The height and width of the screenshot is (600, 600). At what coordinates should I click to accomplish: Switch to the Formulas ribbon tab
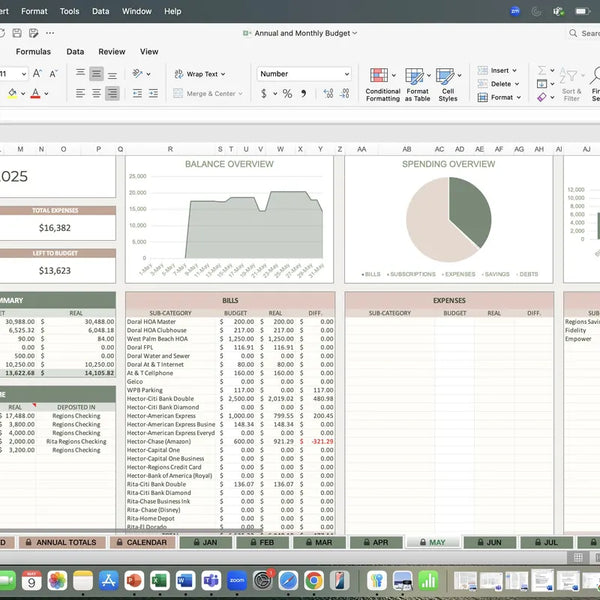coord(33,51)
